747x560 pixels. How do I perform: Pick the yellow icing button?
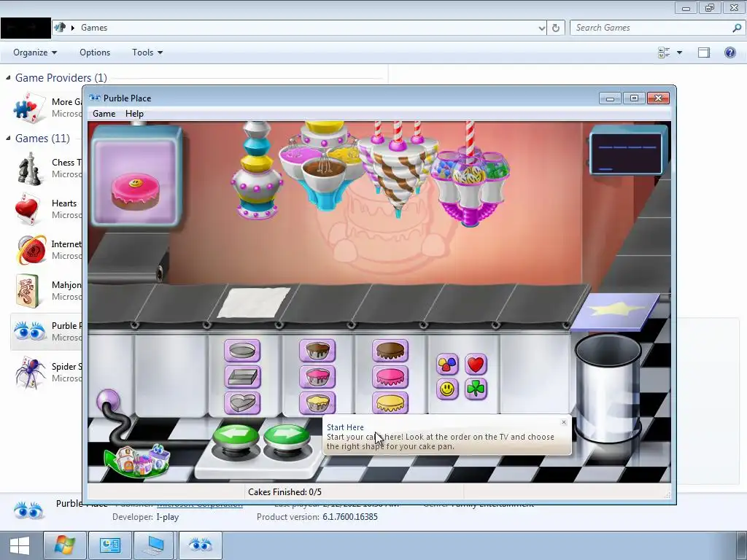pyautogui.click(x=390, y=402)
